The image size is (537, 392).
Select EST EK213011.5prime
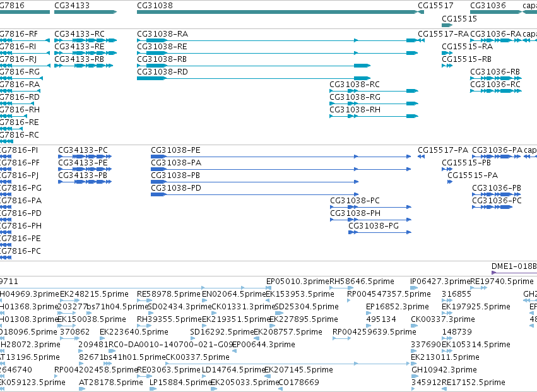click(414, 364)
